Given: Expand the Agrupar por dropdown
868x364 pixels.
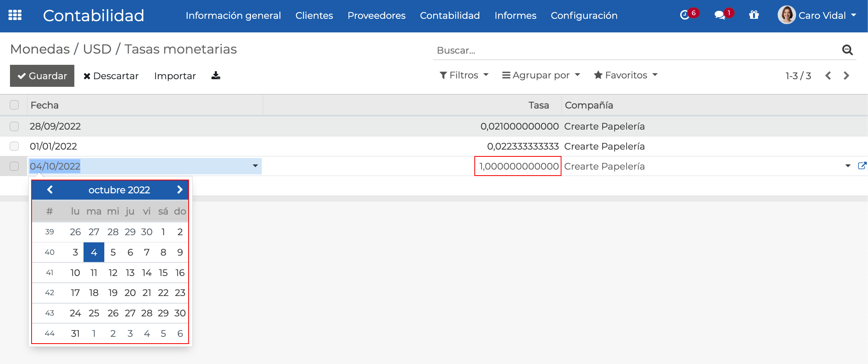Looking at the screenshot, I should coord(541,75).
